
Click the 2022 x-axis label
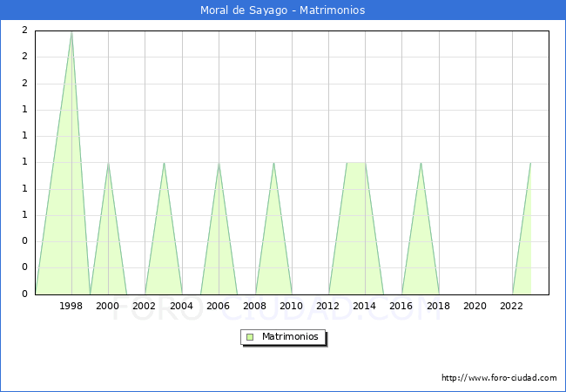pyautogui.click(x=512, y=306)
